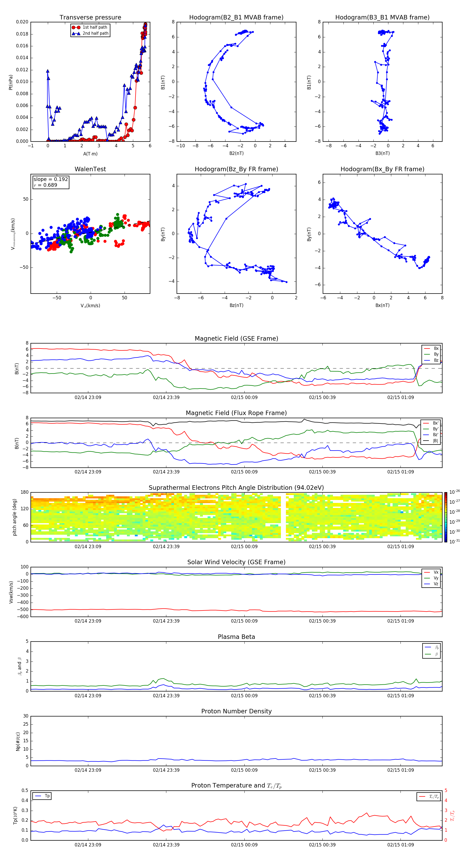Click 'Pt(nPa)' y-axis label
Screen dimensions: 473x868
click(11, 82)
